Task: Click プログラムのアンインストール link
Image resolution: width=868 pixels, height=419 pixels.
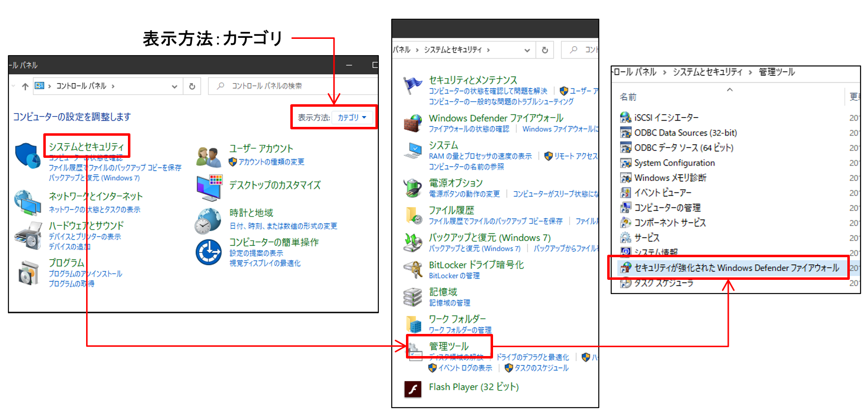Action: click(85, 274)
